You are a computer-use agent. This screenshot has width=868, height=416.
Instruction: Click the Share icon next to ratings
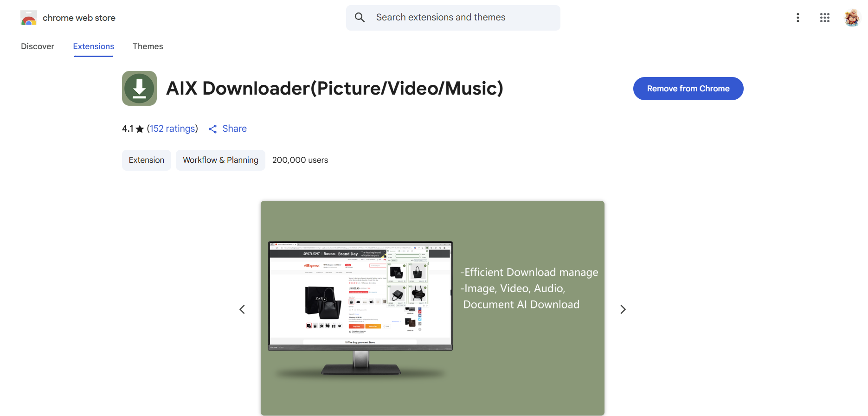(213, 129)
